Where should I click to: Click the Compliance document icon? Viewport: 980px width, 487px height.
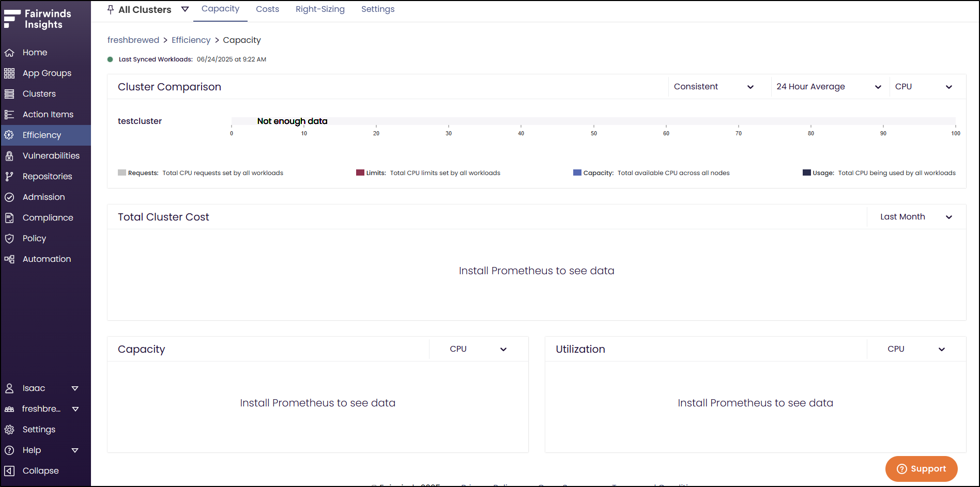9,218
